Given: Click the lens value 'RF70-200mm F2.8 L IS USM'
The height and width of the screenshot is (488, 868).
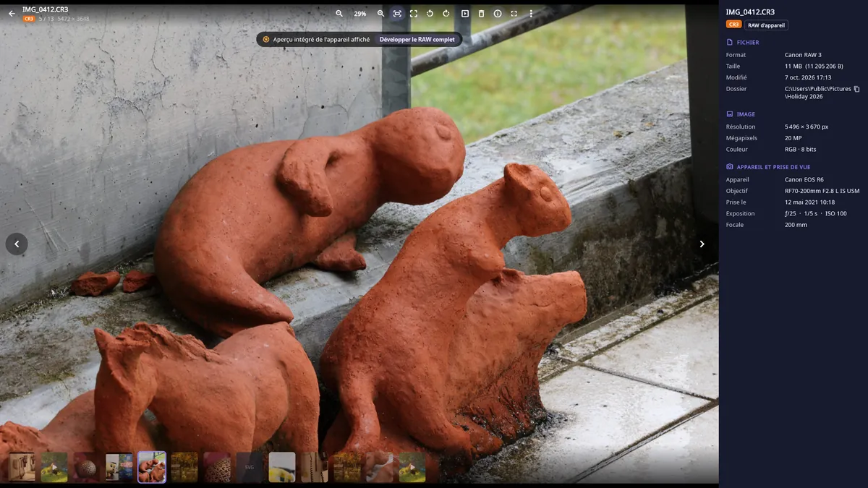Looking at the screenshot, I should (822, 191).
